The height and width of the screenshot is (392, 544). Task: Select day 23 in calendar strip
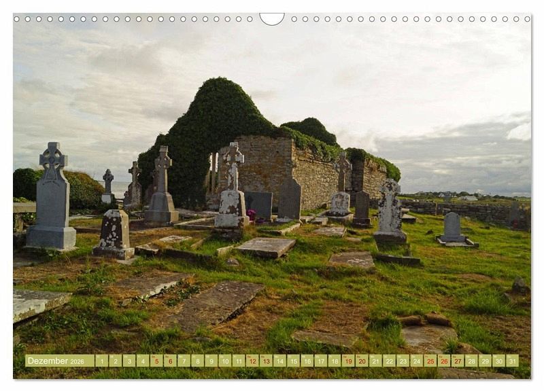pos(403,361)
